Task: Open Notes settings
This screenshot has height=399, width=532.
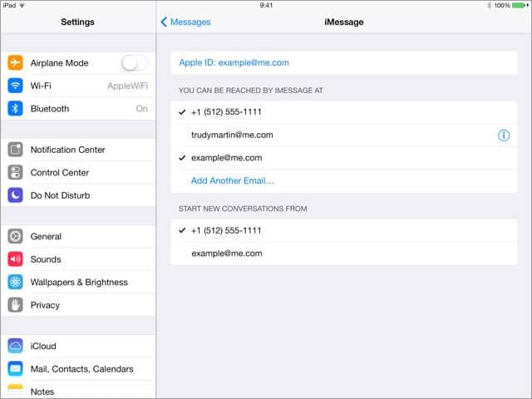Action: point(78,390)
